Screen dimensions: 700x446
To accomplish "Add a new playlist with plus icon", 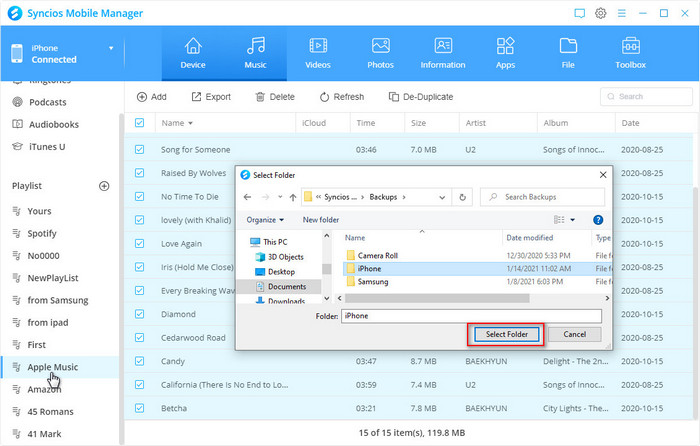I will tap(104, 186).
